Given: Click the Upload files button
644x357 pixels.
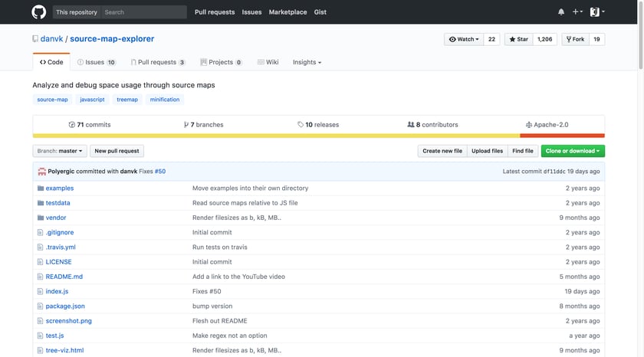Looking at the screenshot, I should [487, 151].
